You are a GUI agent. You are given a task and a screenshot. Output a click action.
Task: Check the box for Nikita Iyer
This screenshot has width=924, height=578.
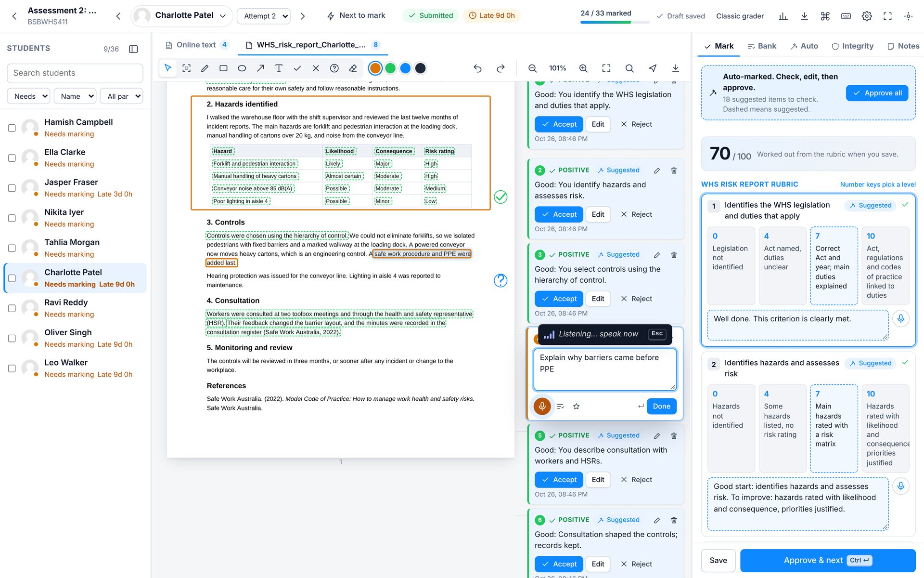[12, 218]
